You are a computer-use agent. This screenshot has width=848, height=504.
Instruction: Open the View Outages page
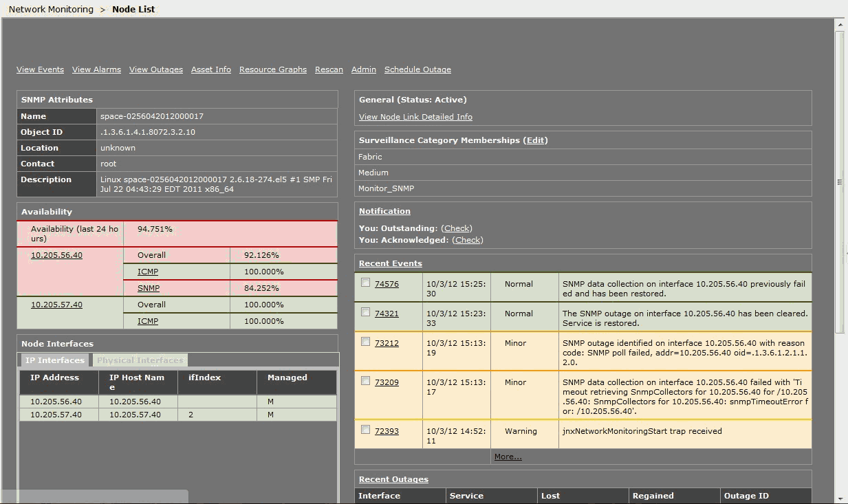155,69
